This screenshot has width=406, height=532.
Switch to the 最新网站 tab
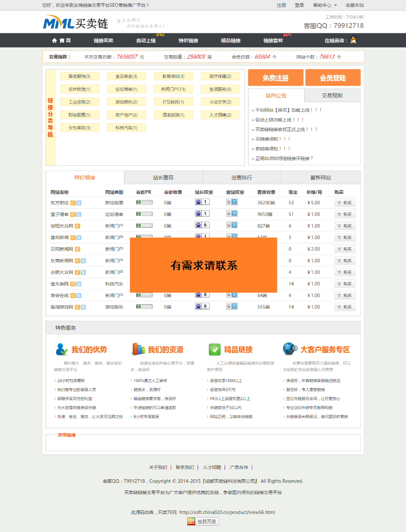(x=320, y=177)
